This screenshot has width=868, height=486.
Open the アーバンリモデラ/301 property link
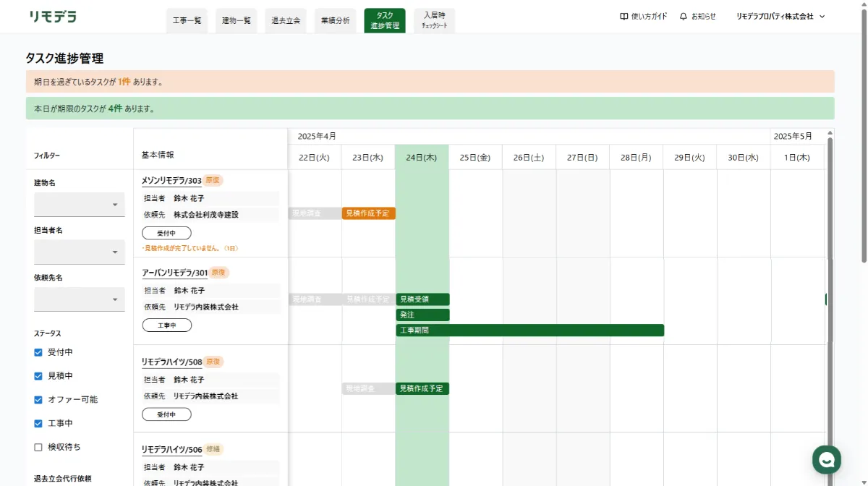point(175,273)
